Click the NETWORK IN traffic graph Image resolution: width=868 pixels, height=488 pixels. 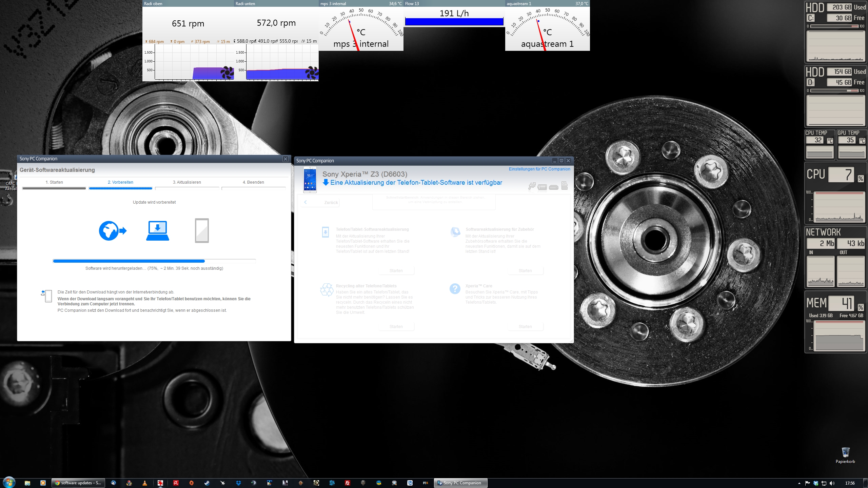click(821, 271)
